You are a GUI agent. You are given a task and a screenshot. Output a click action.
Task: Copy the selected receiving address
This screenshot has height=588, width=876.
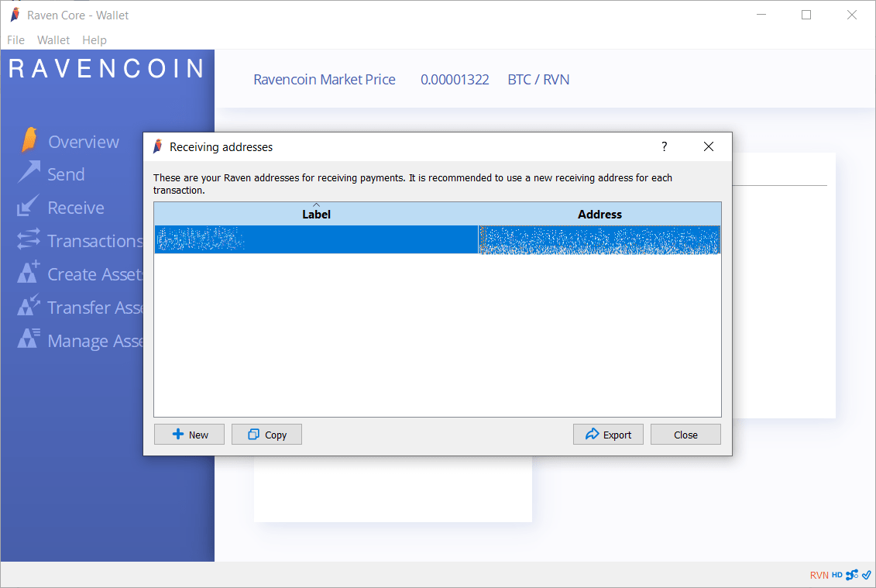click(x=267, y=435)
